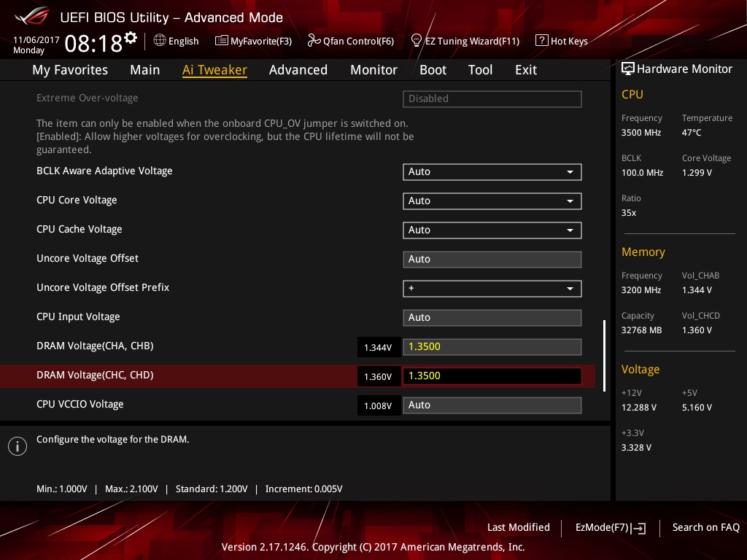Click Last Modified
Image resolution: width=747 pixels, height=560 pixels.
point(519,527)
